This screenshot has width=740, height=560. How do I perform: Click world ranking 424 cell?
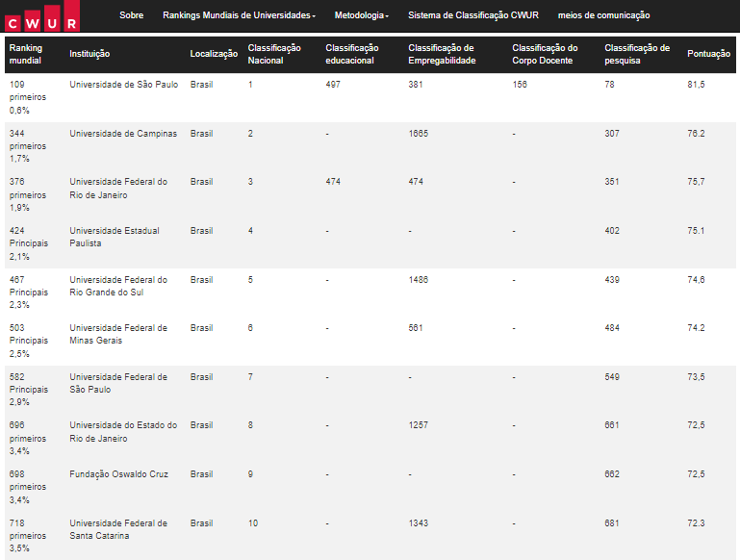click(29, 243)
